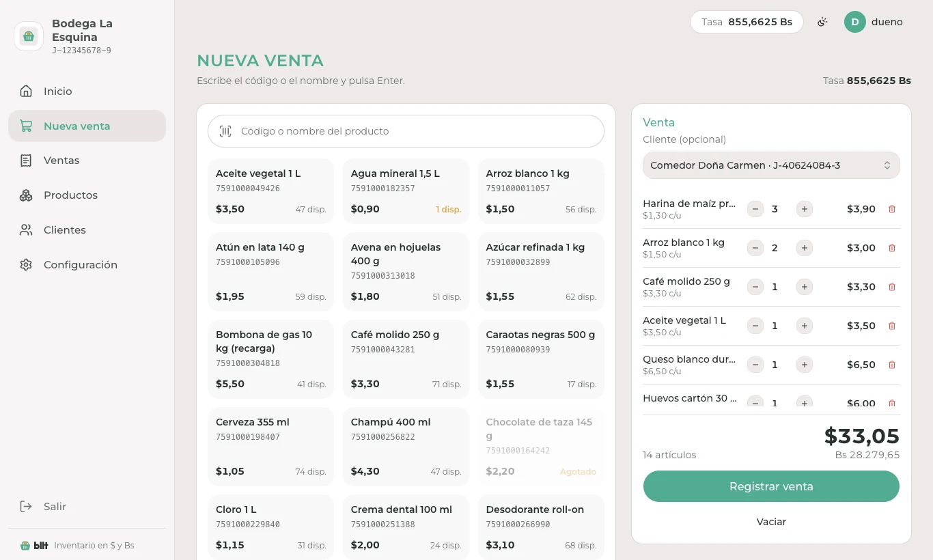
Task: Go to Inicio in the sidebar
Action: click(x=87, y=91)
